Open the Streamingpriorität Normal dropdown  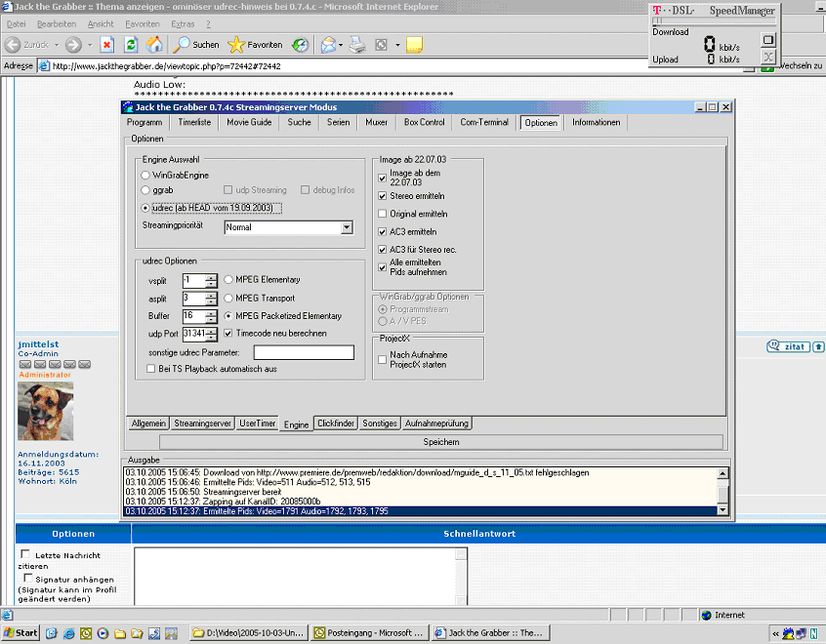(346, 227)
